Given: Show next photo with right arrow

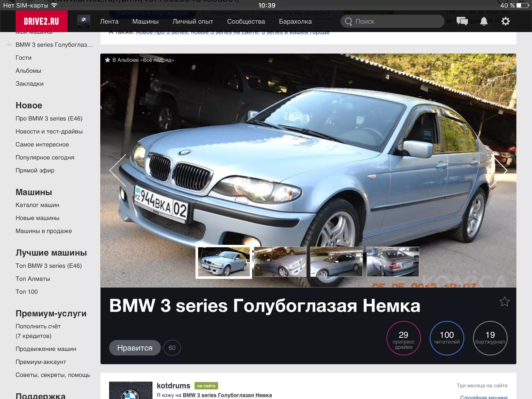Looking at the screenshot, I should click(500, 170).
